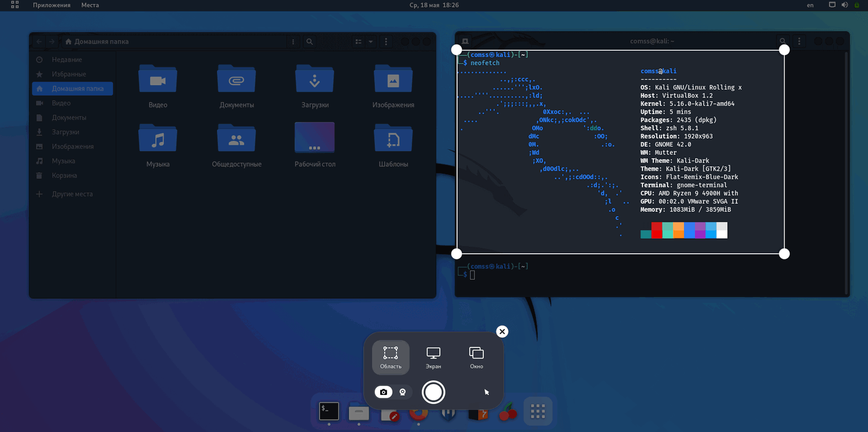Click the terminal window scrollbar
Viewport: 868px width, 432px height.
[x=847, y=173]
